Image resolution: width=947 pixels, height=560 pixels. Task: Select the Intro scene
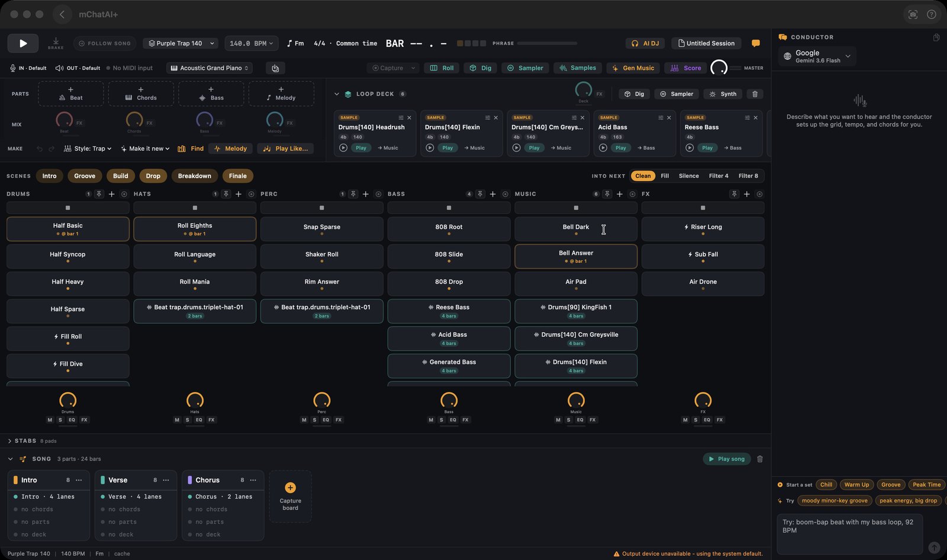pyautogui.click(x=50, y=176)
